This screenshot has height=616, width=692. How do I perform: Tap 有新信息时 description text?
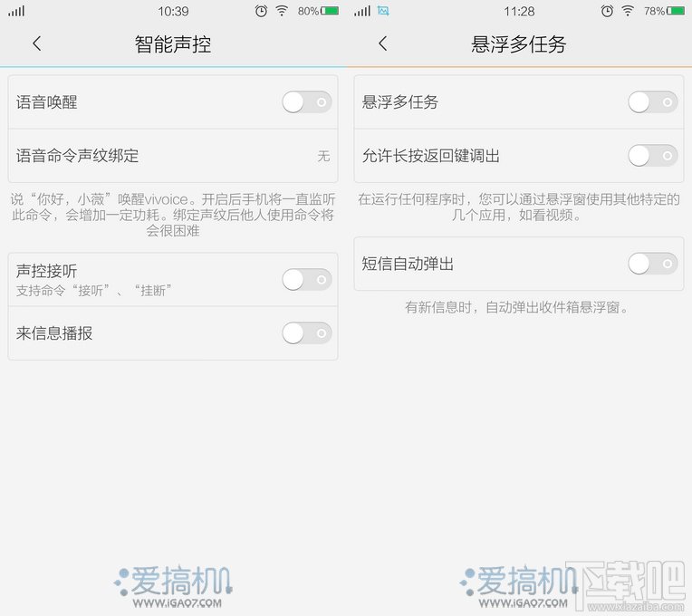tap(517, 307)
